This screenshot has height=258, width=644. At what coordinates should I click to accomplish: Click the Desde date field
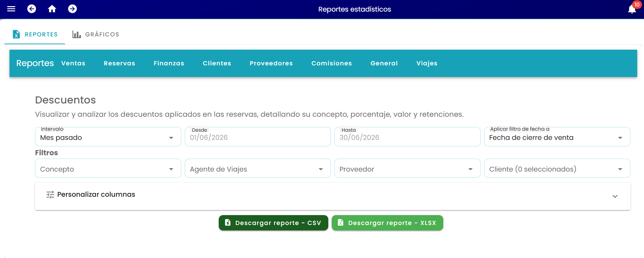(x=258, y=137)
